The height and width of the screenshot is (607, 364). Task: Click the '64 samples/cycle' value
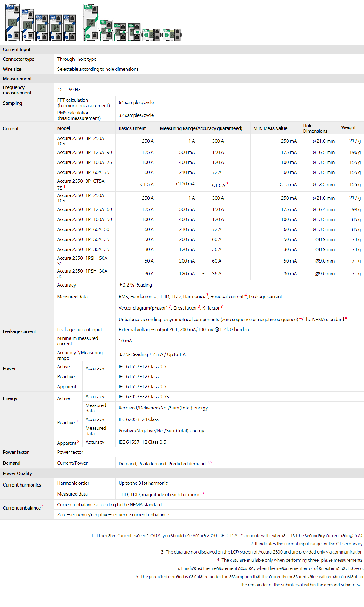(136, 103)
